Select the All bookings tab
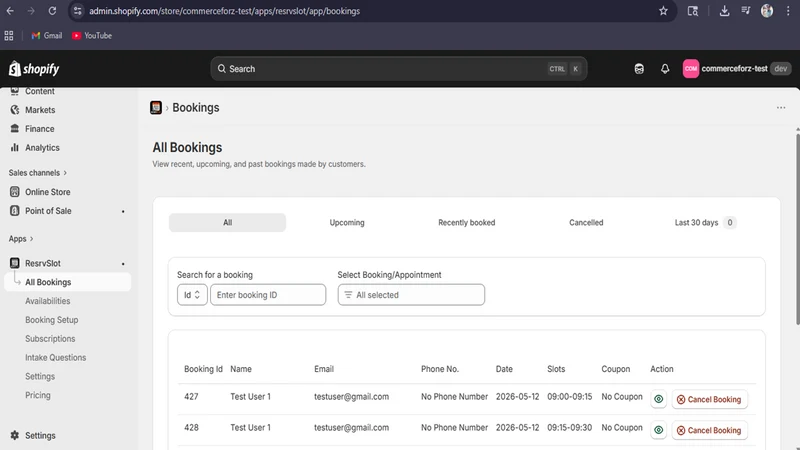This screenshot has height=450, width=800. 228,223
